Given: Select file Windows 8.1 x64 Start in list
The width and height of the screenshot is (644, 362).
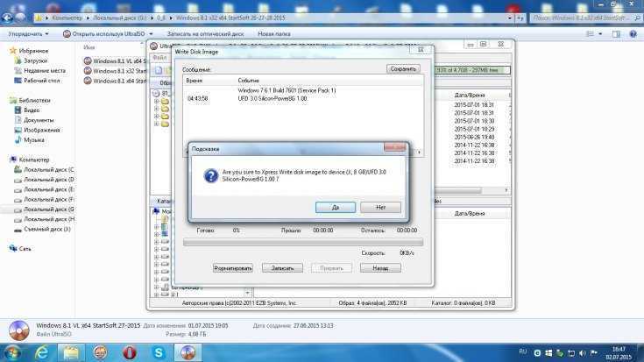Looking at the screenshot, I should (x=115, y=81).
